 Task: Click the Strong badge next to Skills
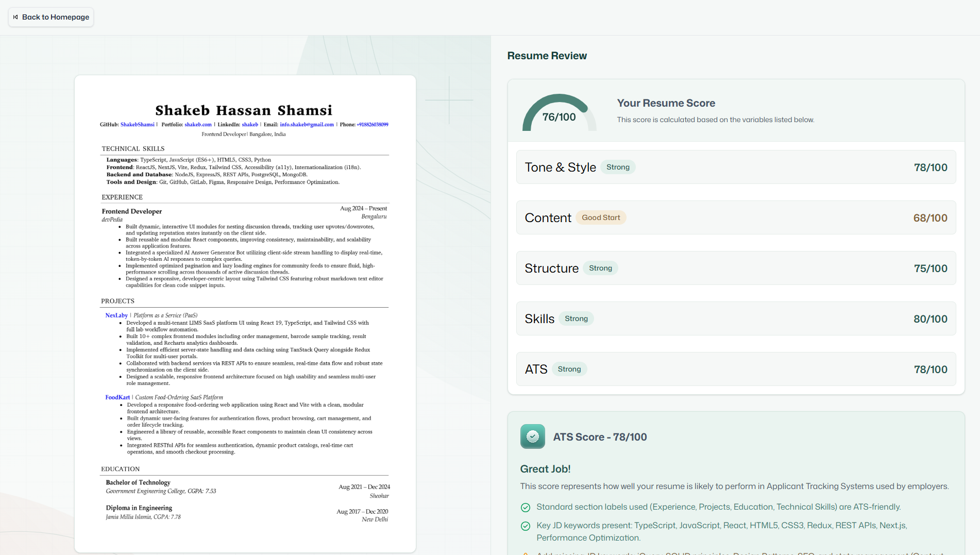(576, 318)
